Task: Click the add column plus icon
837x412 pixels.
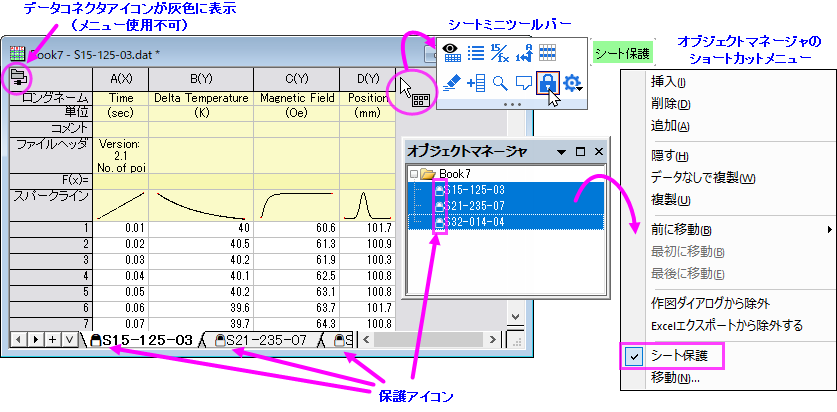Action: (476, 83)
